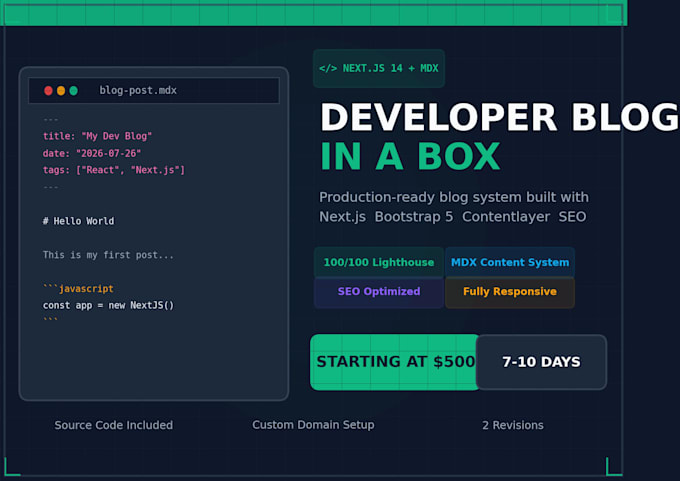The width and height of the screenshot is (680, 481).
Task: Click the NEXT.JS 14 + MDX badge
Action: pyautogui.click(x=379, y=69)
